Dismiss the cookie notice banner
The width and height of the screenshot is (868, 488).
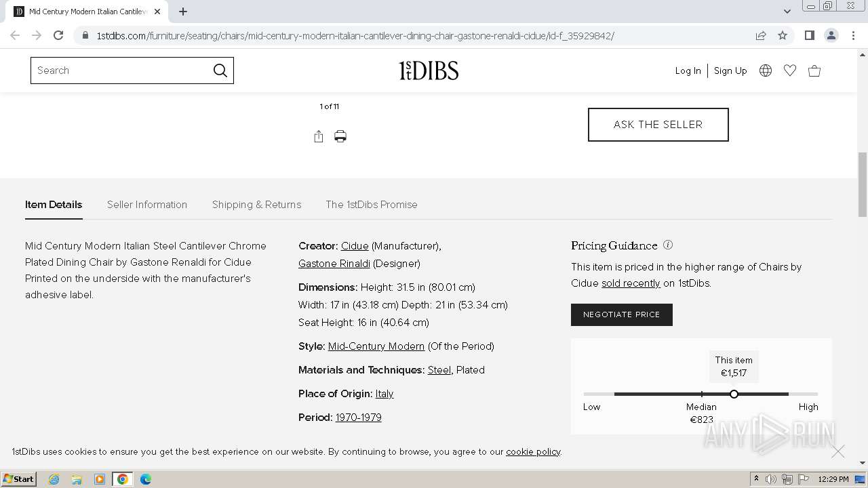(x=838, y=451)
